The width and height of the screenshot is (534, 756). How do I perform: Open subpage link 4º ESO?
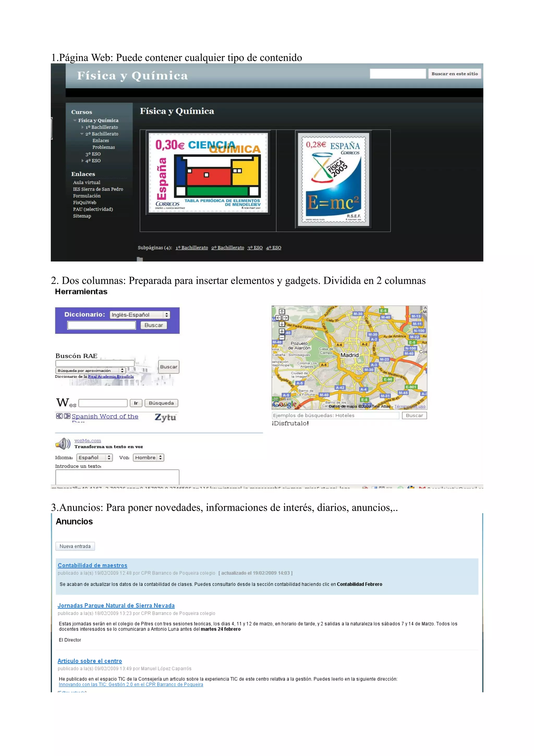point(274,248)
